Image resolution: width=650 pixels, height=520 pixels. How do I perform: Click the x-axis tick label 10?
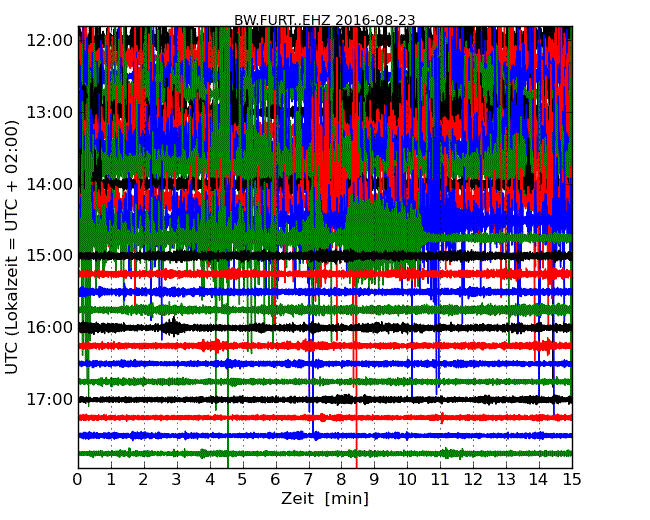coord(407,480)
